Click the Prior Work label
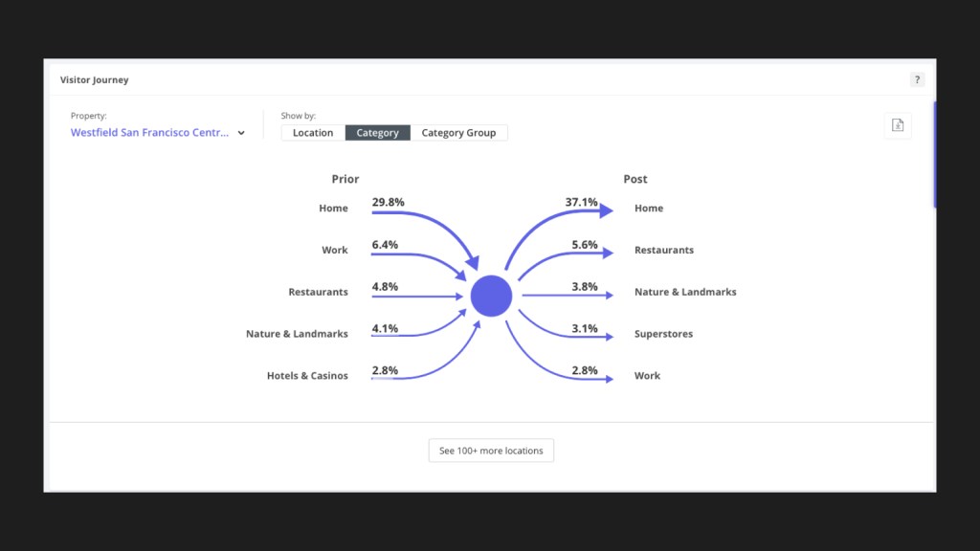The height and width of the screenshot is (551, 980). pos(334,251)
